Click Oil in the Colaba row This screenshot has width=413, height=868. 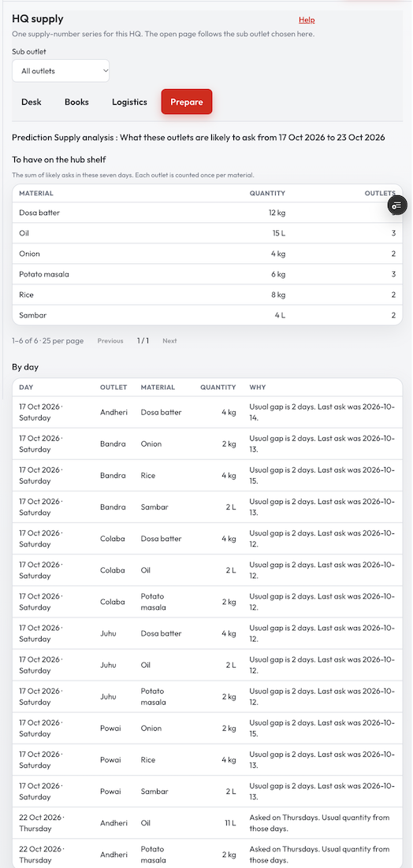coord(145,570)
